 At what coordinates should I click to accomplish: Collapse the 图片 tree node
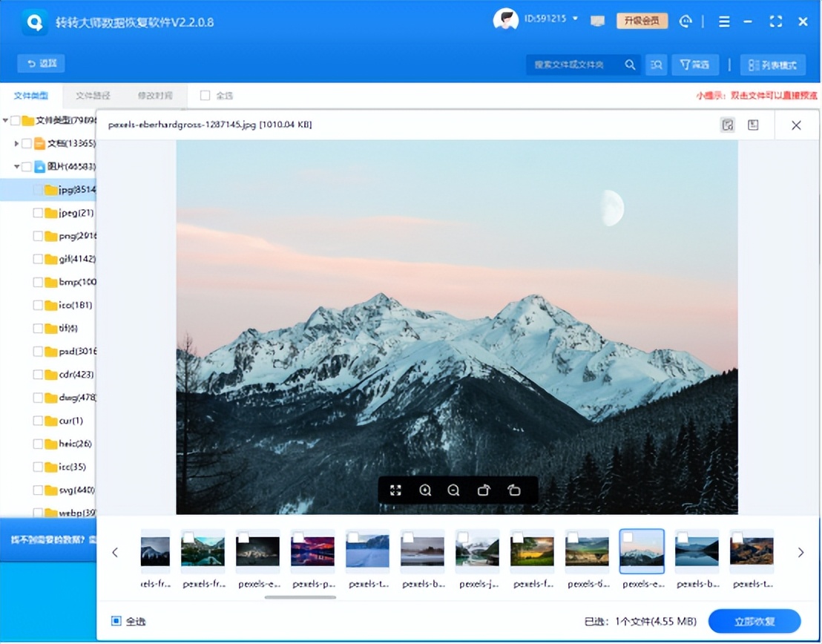16,167
